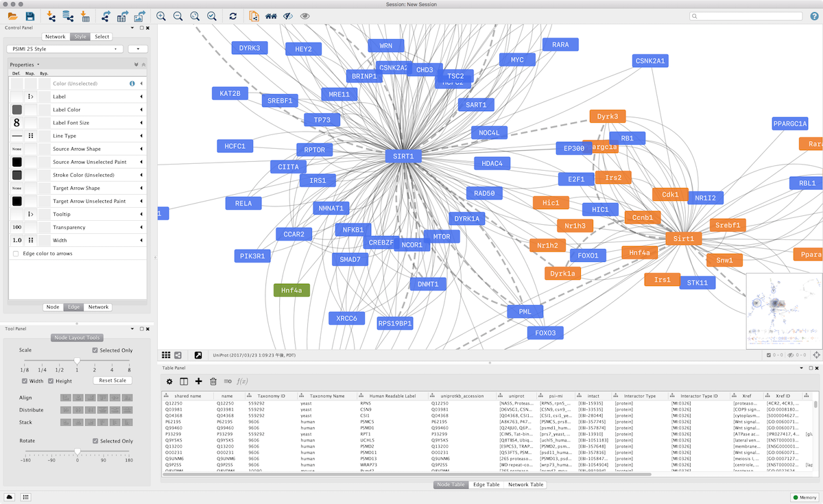Click the Memory button at bottom right
This screenshot has height=504, width=823.
click(x=804, y=496)
